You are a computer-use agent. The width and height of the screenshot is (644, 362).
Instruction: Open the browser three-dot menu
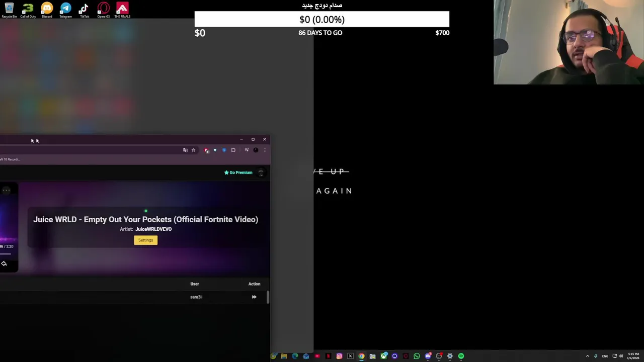point(265,150)
